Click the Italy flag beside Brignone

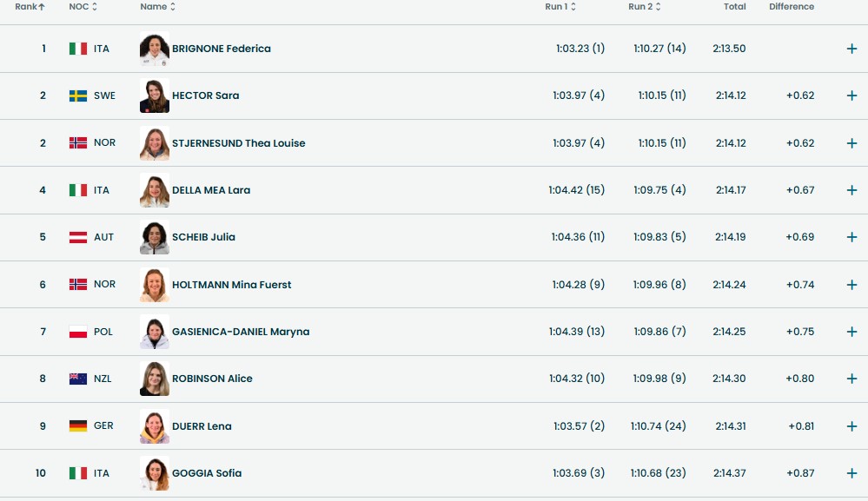78,49
